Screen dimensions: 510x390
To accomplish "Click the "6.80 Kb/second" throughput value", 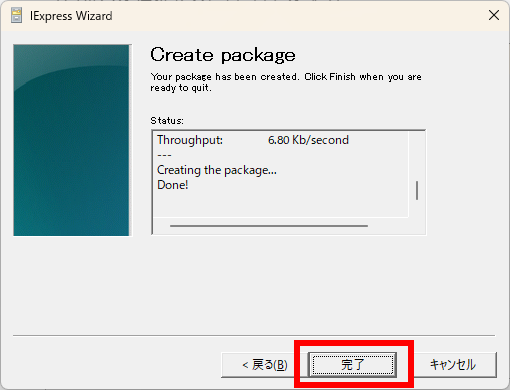I will pyautogui.click(x=308, y=140).
